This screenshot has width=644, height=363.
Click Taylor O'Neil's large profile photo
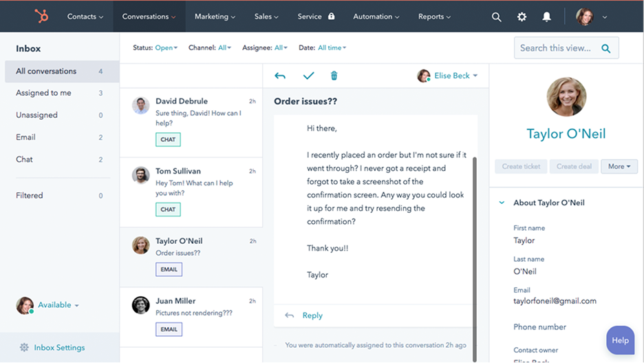[x=566, y=96]
